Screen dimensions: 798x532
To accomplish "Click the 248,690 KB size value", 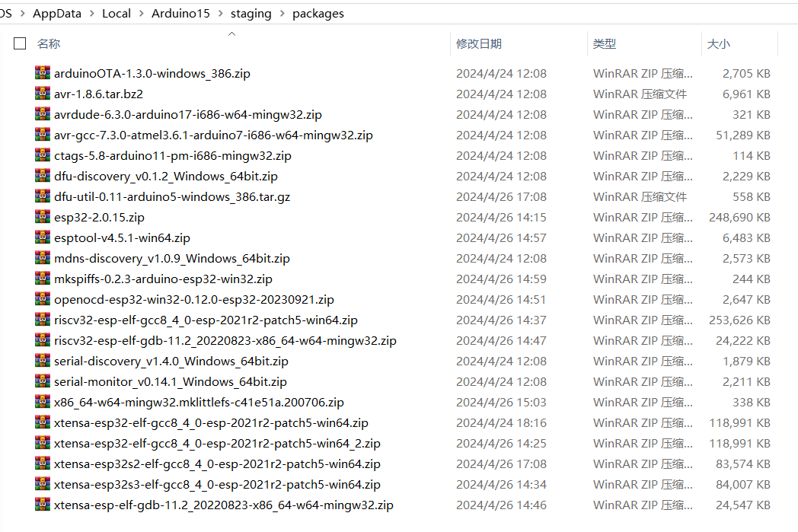I will click(x=739, y=217).
